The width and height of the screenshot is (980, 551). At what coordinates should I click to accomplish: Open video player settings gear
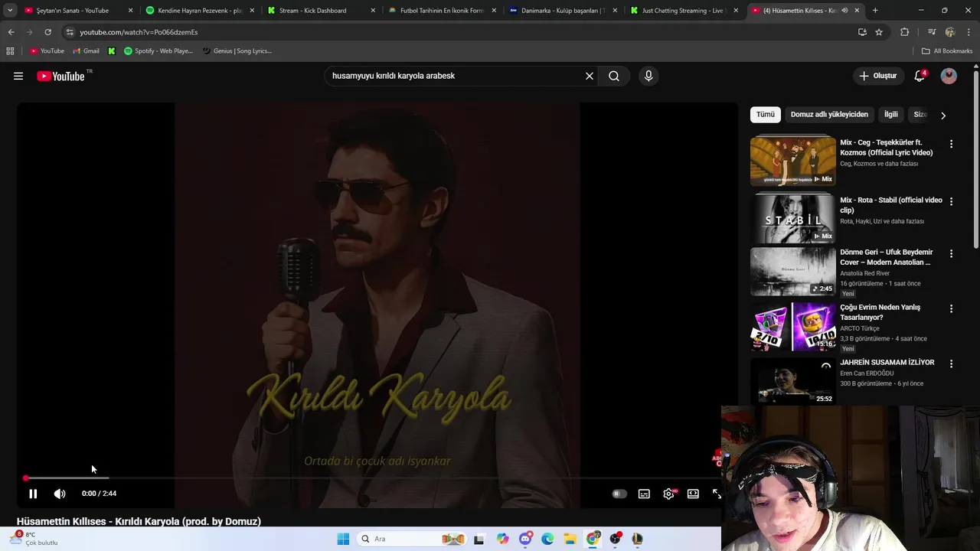pyautogui.click(x=668, y=494)
